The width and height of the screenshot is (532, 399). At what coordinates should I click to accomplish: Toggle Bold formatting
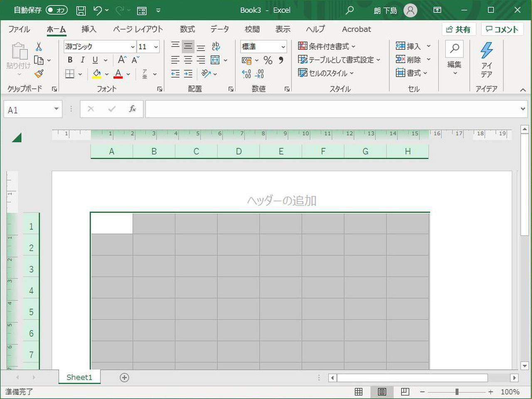(x=70, y=60)
